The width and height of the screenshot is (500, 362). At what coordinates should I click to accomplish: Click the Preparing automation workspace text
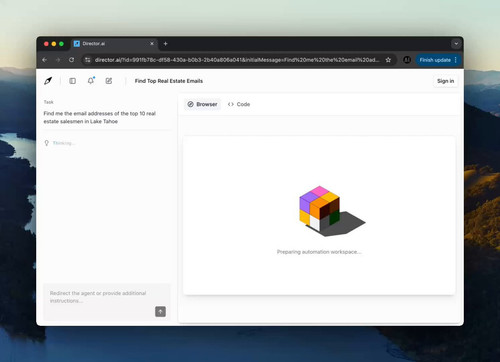pos(319,252)
